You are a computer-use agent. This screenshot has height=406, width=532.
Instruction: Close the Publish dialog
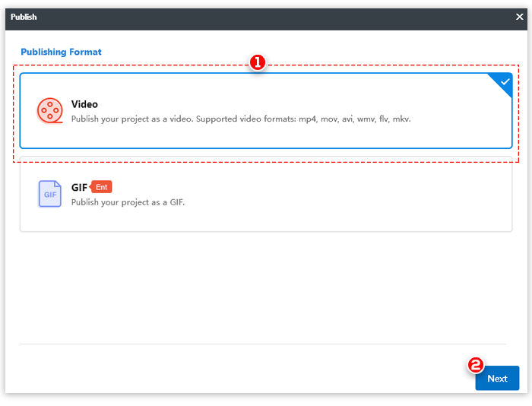coord(519,17)
